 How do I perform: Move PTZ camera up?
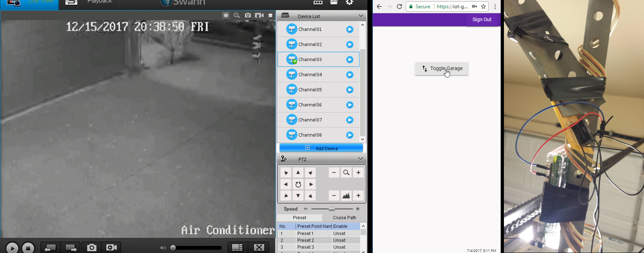[298, 172]
